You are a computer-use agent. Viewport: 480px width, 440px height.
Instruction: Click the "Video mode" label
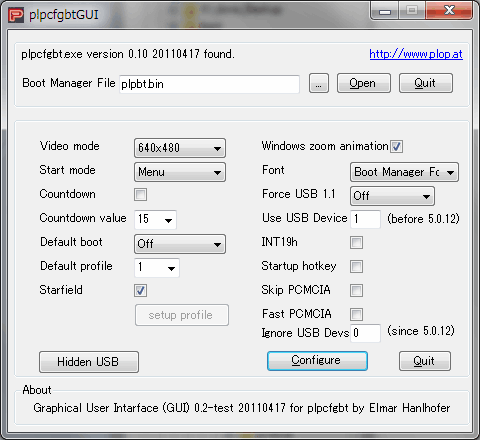(70, 146)
